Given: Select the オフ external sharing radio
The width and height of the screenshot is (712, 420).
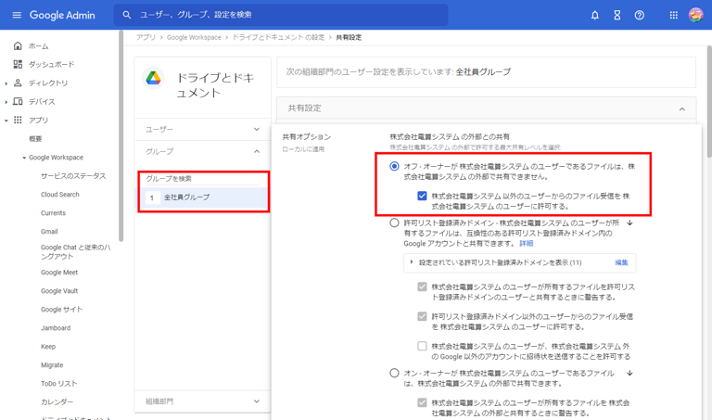Looking at the screenshot, I should tap(394, 167).
